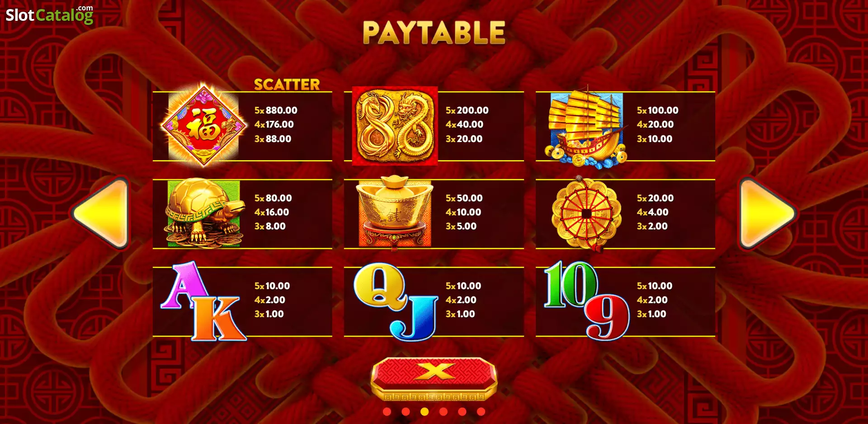Select the golden turtle symbol
868x424 pixels.
point(204,213)
